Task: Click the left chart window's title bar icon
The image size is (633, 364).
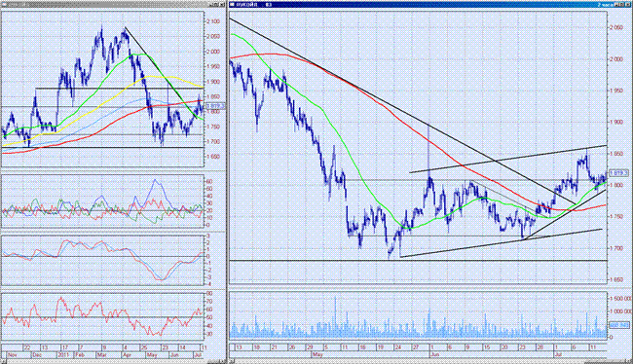Action: (4, 5)
